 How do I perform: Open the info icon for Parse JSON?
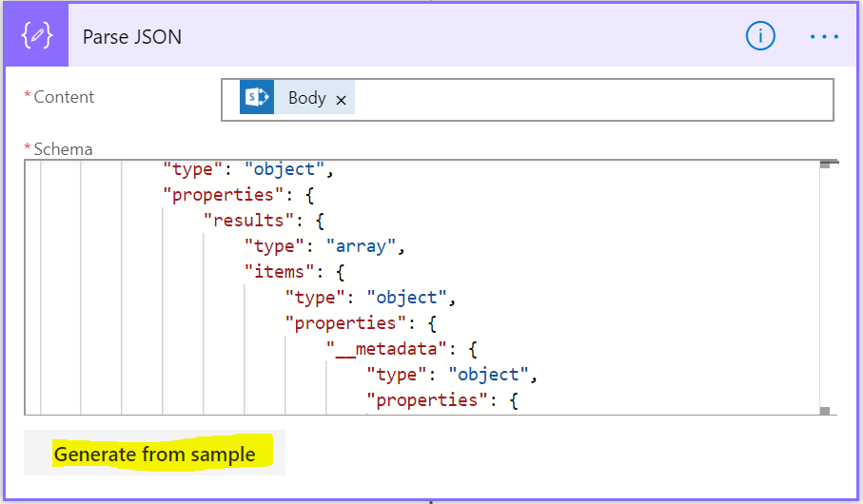click(760, 36)
